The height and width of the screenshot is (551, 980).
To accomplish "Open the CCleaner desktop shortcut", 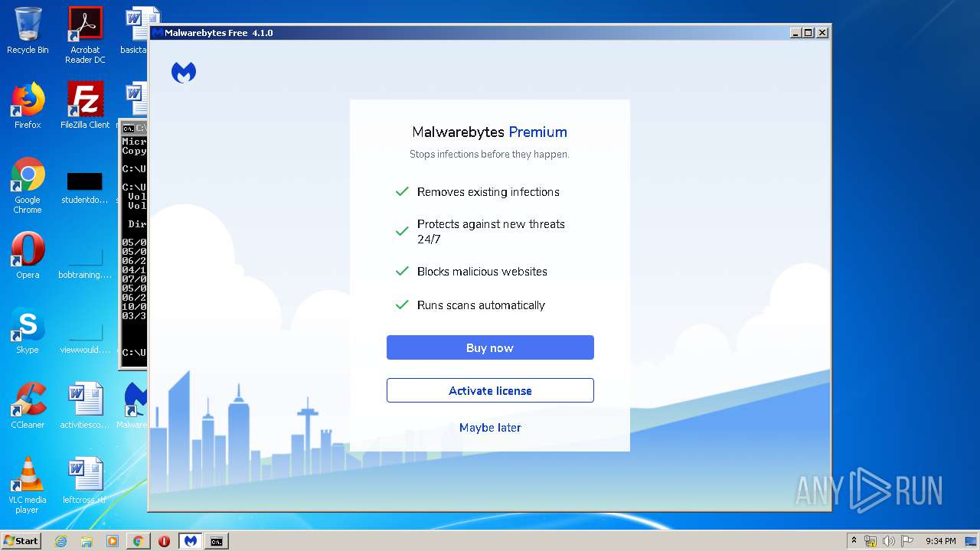I will [x=28, y=406].
